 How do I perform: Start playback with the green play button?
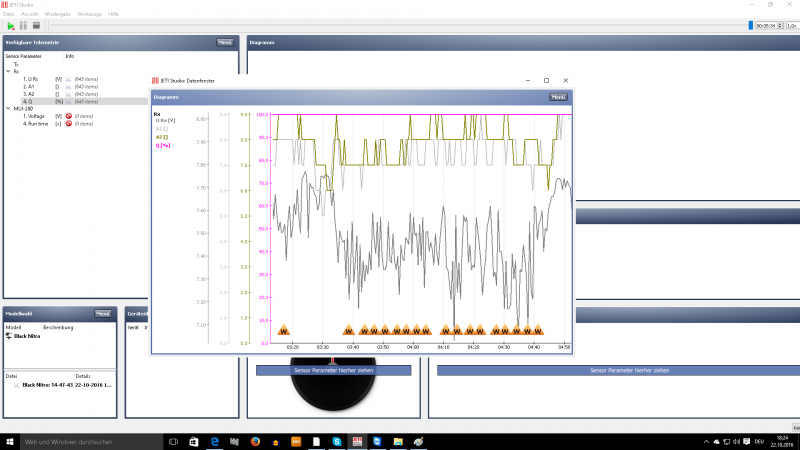click(11, 26)
